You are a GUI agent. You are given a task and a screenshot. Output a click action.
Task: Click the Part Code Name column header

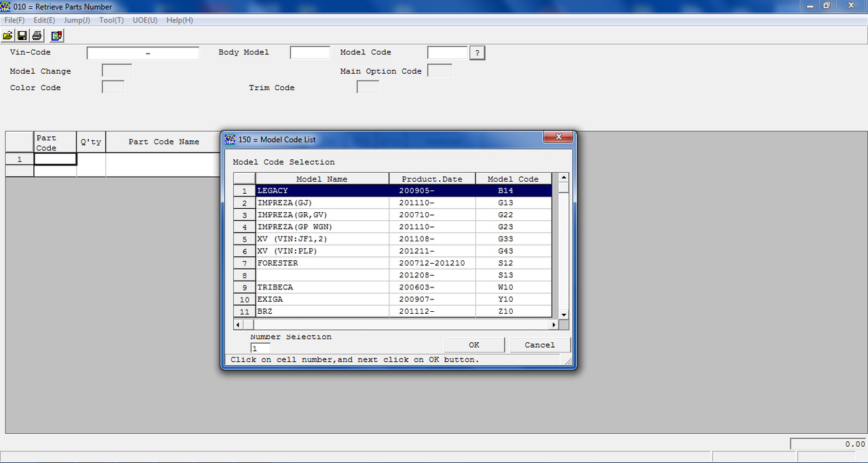click(164, 142)
